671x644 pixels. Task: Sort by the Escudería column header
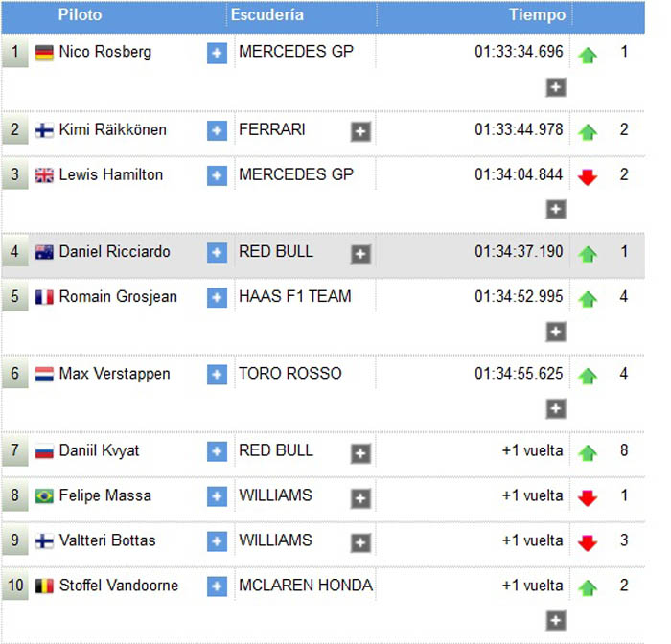[267, 15]
